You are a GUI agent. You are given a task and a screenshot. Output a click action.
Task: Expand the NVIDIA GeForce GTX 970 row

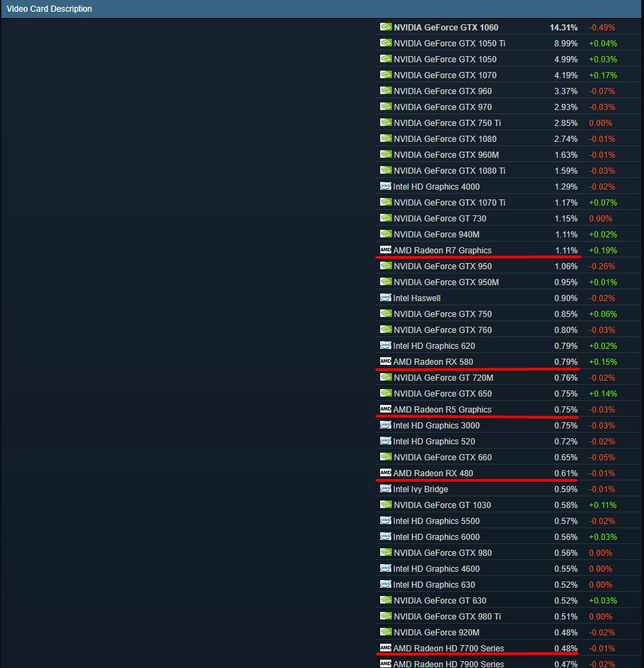445,107
